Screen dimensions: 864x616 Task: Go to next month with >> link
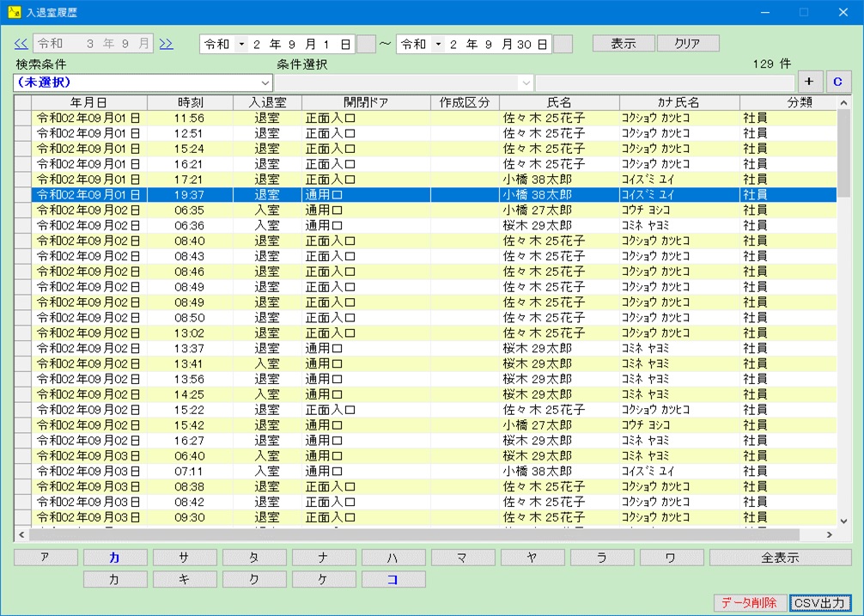[166, 44]
